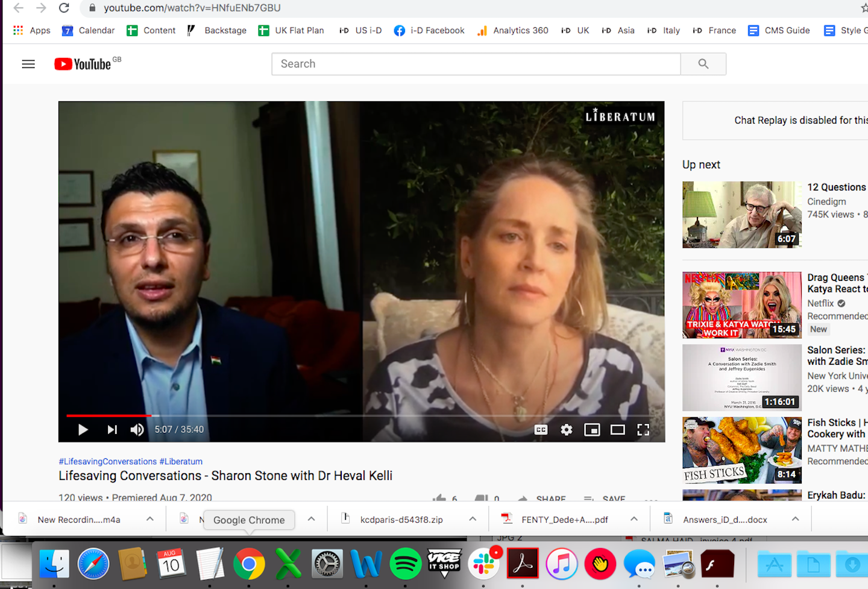Enable miniplayer mode
The image size is (868, 589).
pyautogui.click(x=592, y=429)
